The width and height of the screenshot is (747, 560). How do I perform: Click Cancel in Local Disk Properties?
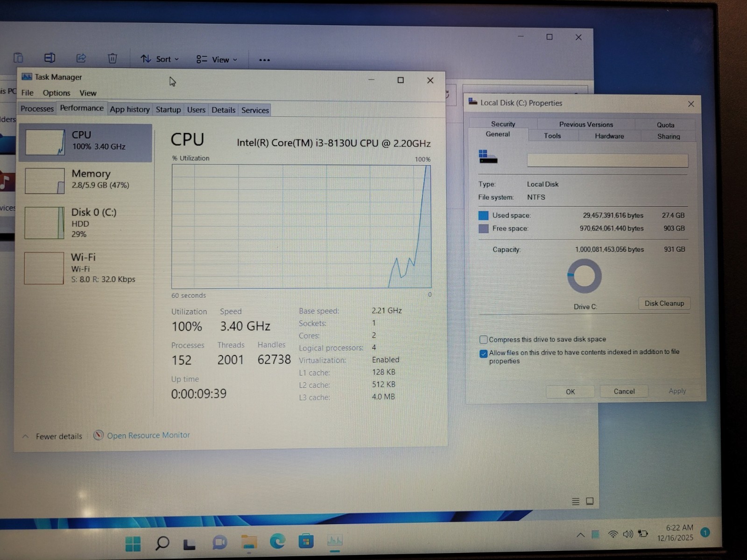(624, 391)
